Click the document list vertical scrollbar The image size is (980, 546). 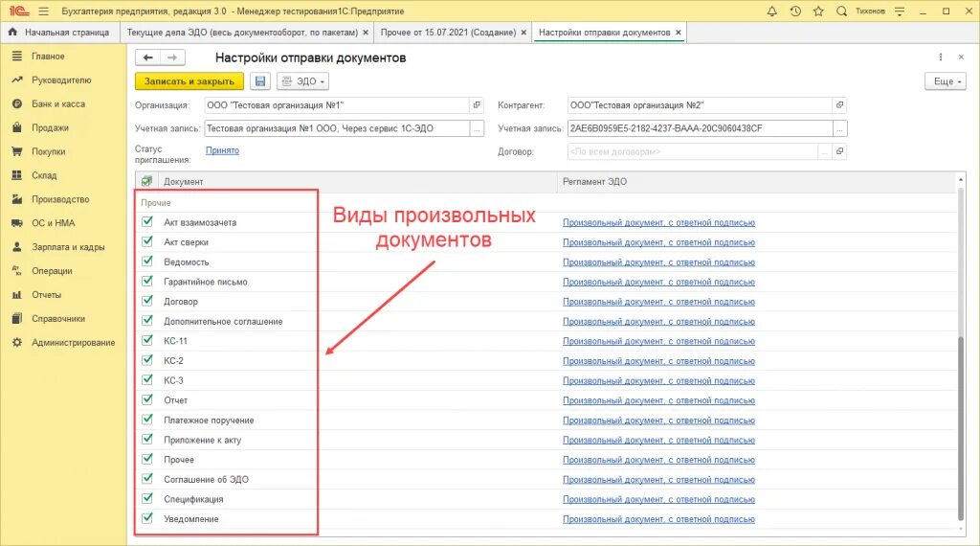click(961, 428)
